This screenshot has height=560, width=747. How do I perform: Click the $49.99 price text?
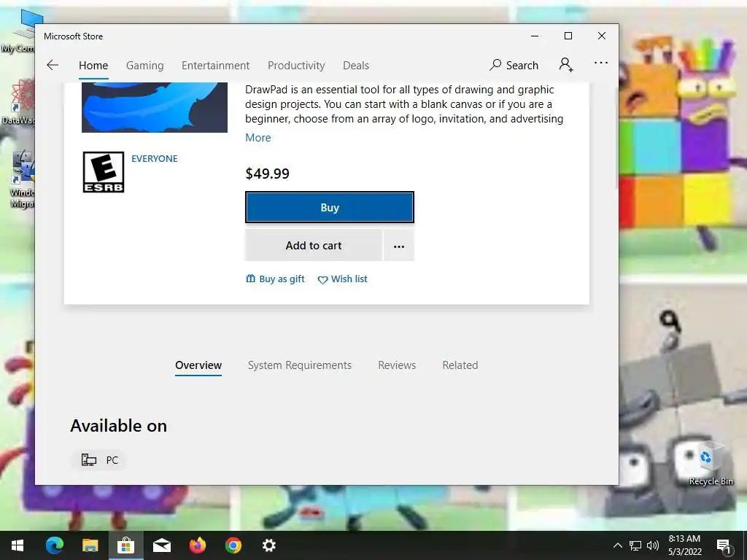click(x=267, y=174)
